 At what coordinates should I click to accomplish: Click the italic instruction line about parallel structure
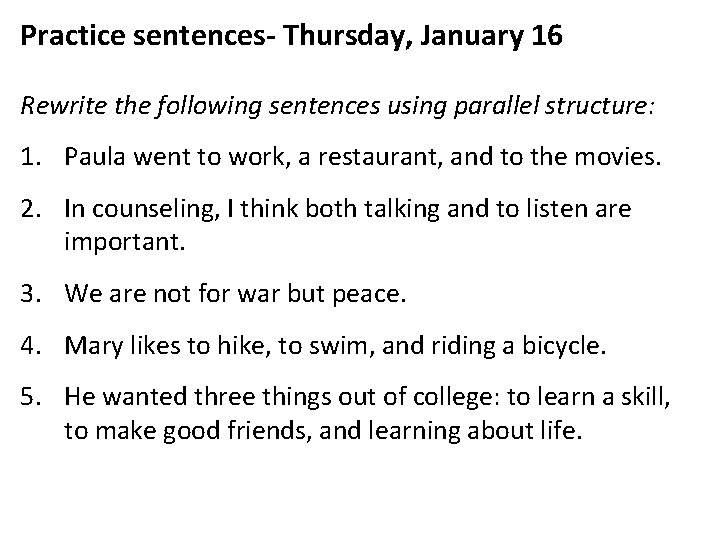click(x=337, y=106)
